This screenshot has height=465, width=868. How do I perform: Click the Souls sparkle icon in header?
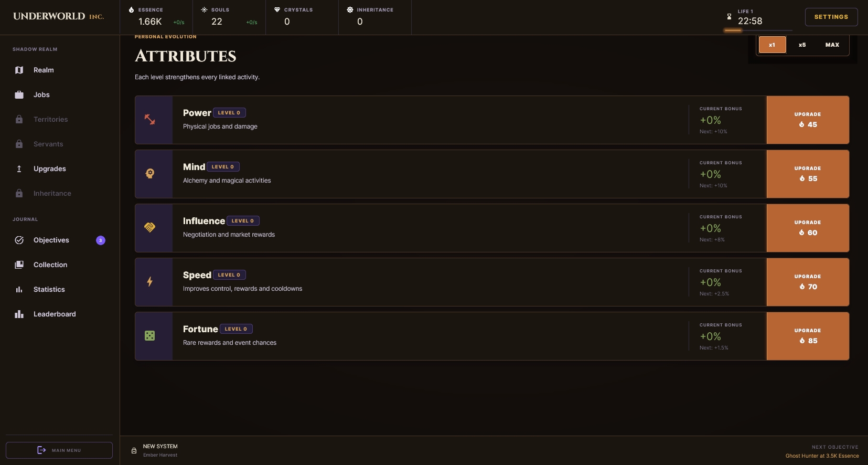204,10
